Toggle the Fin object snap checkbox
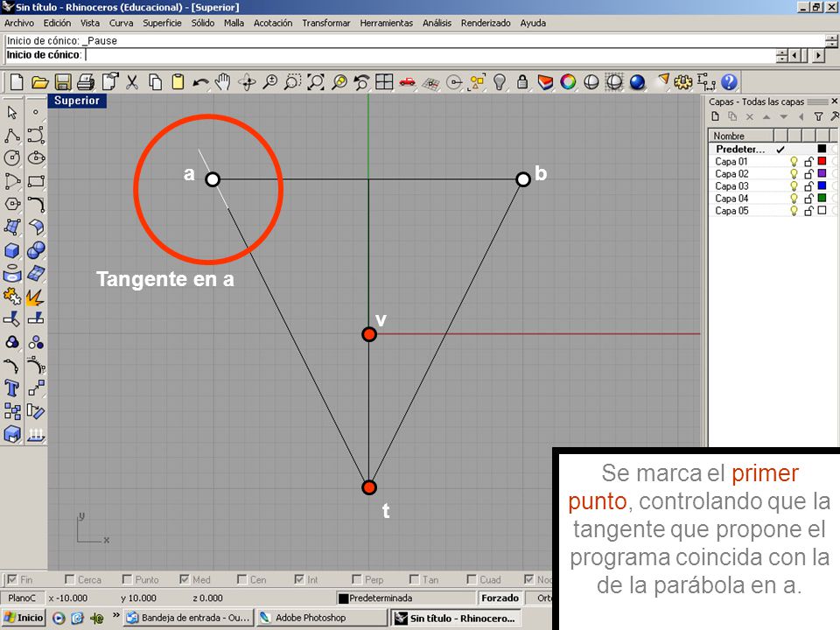This screenshot has width=840, height=630. click(x=12, y=579)
